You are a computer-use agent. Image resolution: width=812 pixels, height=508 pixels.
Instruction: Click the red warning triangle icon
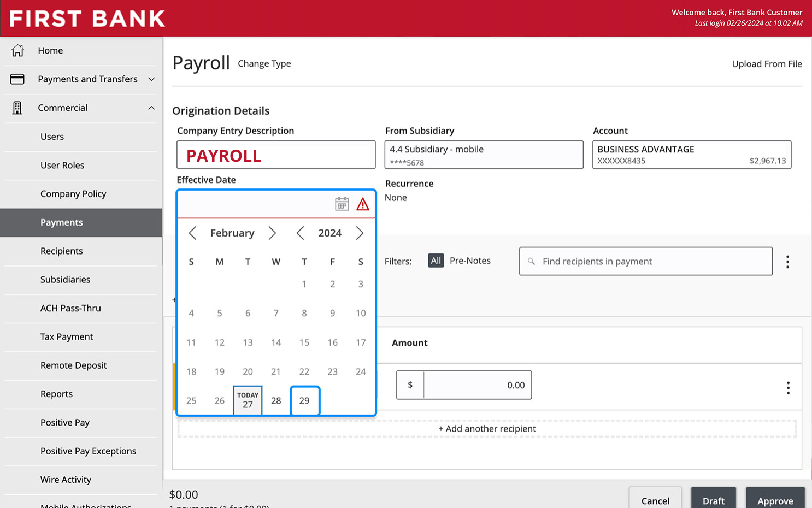363,204
